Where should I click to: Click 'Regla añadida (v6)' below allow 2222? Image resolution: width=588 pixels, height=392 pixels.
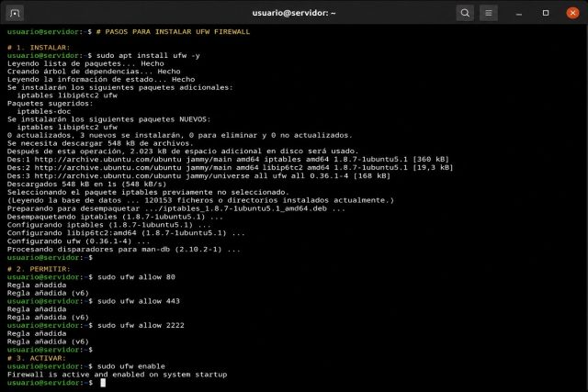48,342
